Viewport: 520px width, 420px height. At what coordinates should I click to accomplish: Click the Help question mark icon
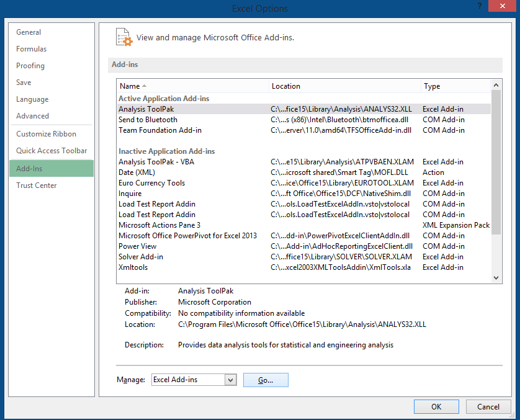480,6
